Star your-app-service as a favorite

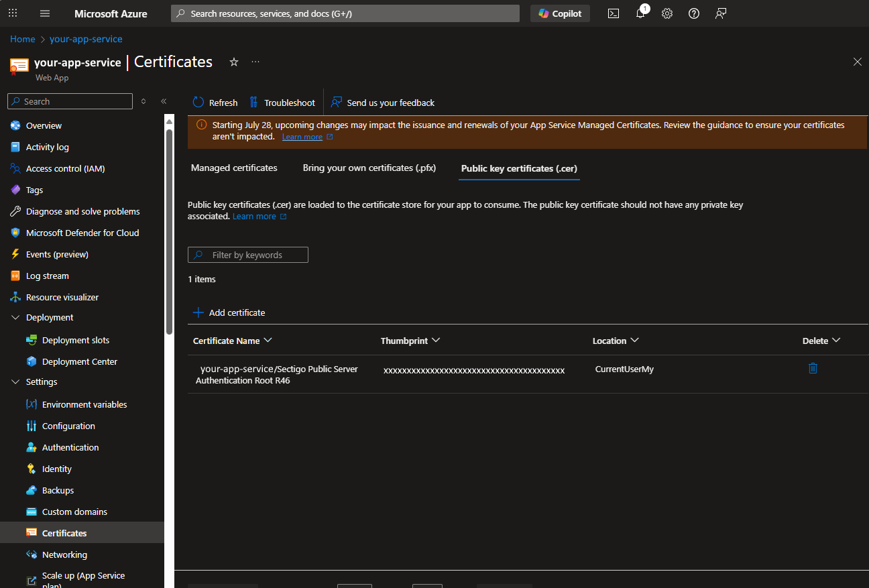pyautogui.click(x=233, y=62)
